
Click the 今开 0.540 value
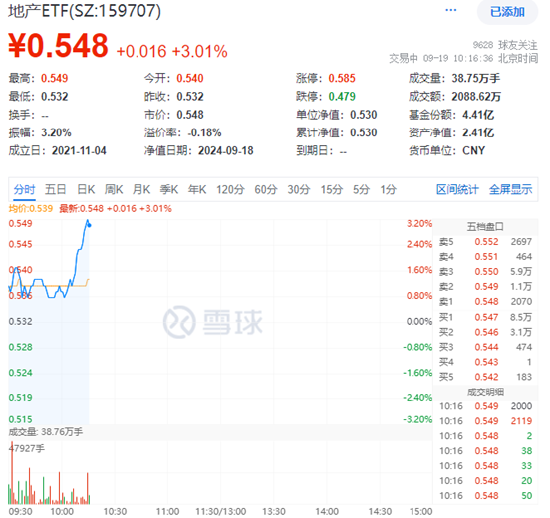190,79
